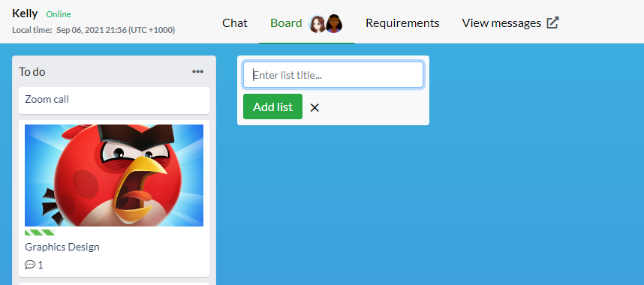The image size is (644, 285).
Task: Click the external link icon beside View messages
Action: (x=553, y=22)
